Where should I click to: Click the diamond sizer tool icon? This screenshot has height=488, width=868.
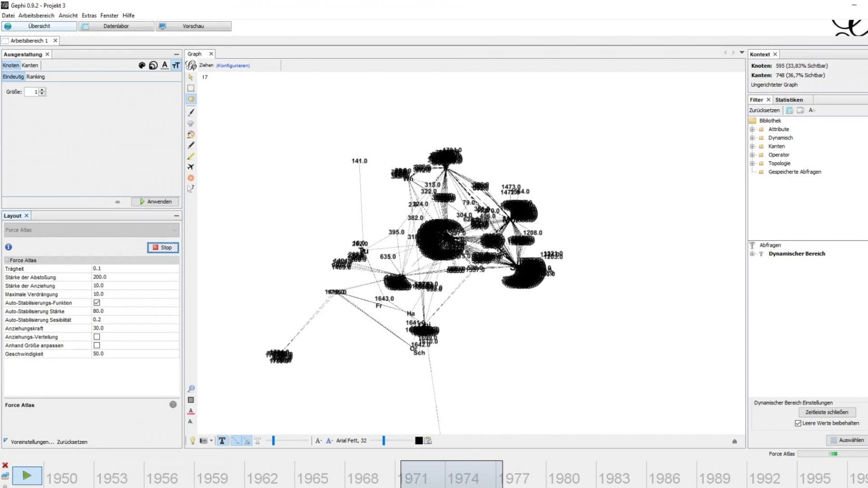[191, 124]
